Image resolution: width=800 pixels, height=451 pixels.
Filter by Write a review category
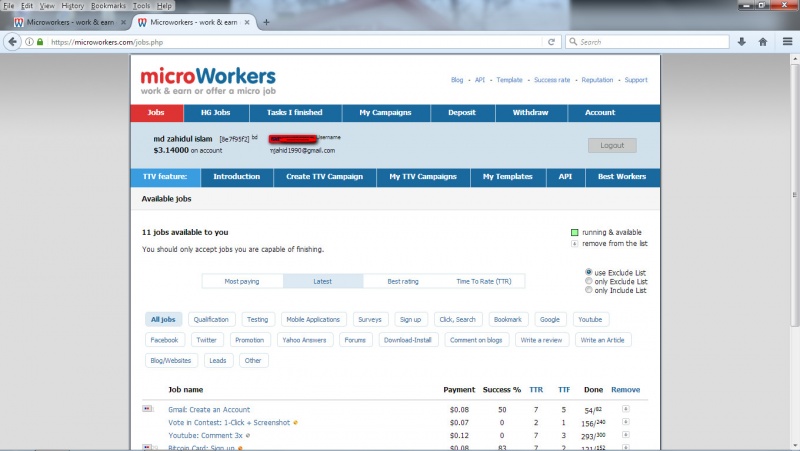tap(541, 340)
